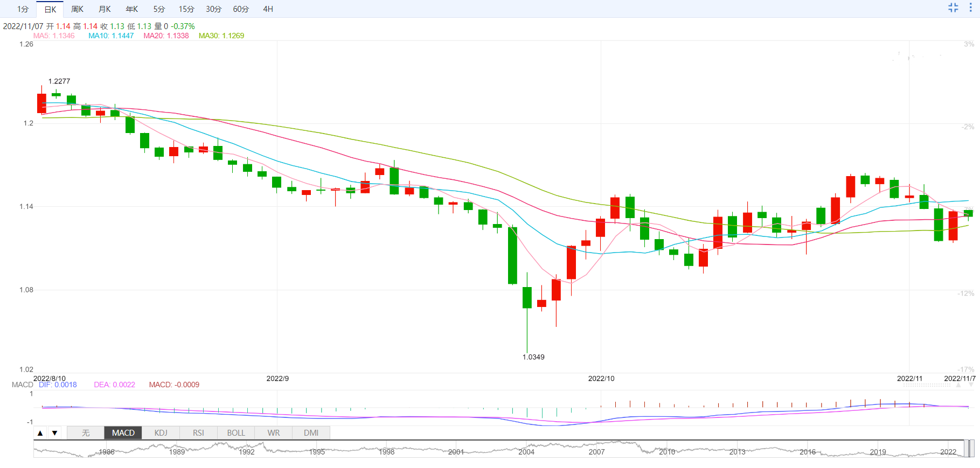
Task: Switch to the 月K monthly chart
Action: click(105, 9)
